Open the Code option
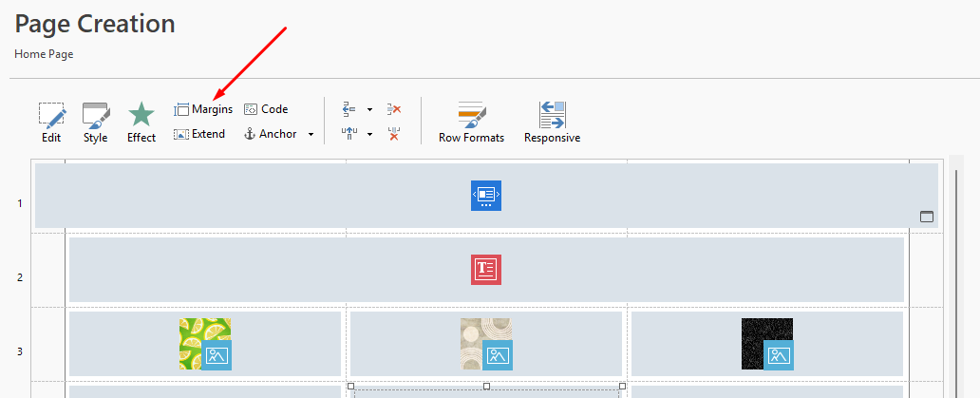 coord(266,109)
